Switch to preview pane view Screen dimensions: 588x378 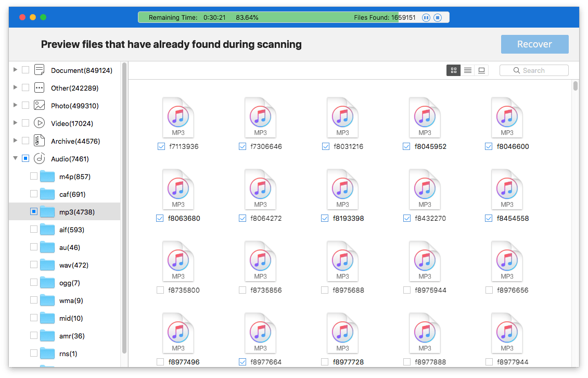point(481,70)
